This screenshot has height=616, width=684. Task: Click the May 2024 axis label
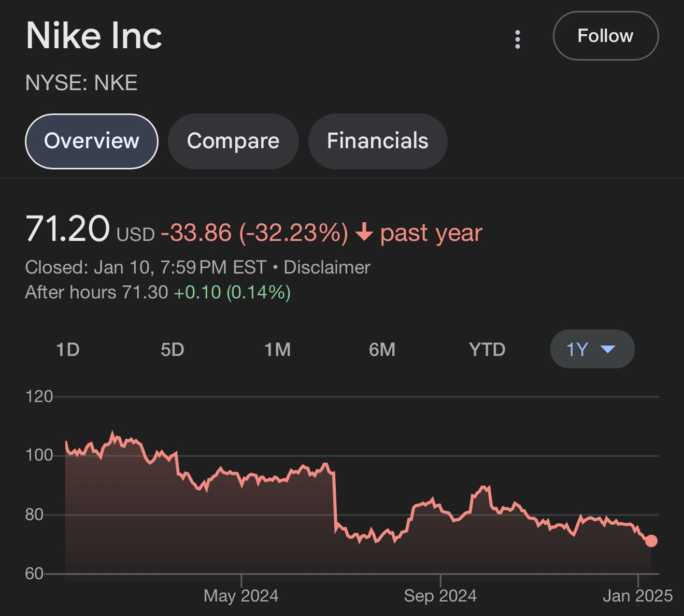[x=241, y=596]
